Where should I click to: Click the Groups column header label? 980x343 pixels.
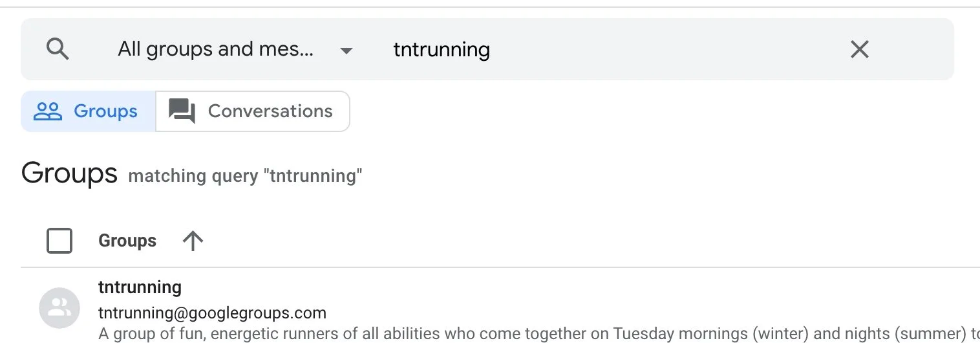pos(127,241)
